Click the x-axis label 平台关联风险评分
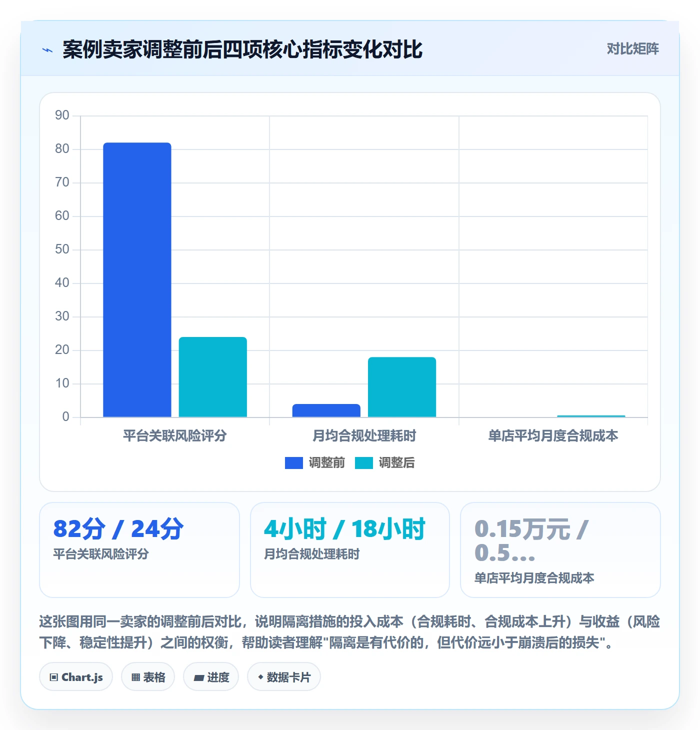 pos(175,436)
